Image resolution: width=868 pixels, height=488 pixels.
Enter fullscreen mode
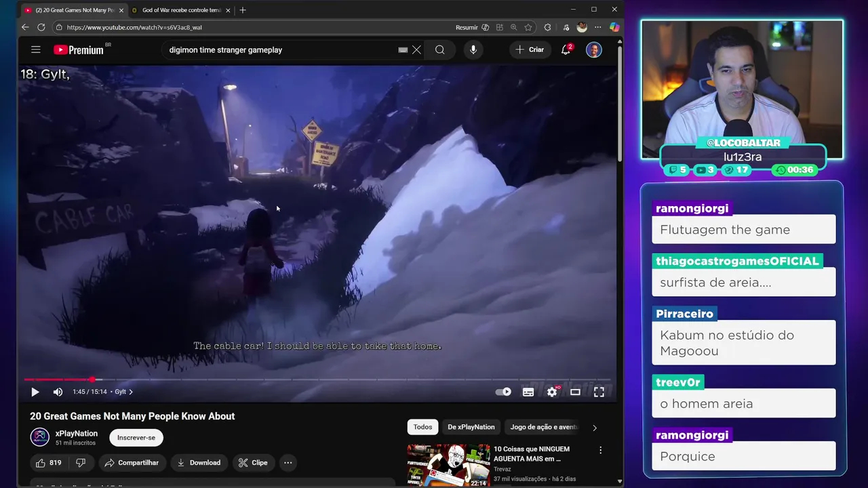tap(599, 392)
